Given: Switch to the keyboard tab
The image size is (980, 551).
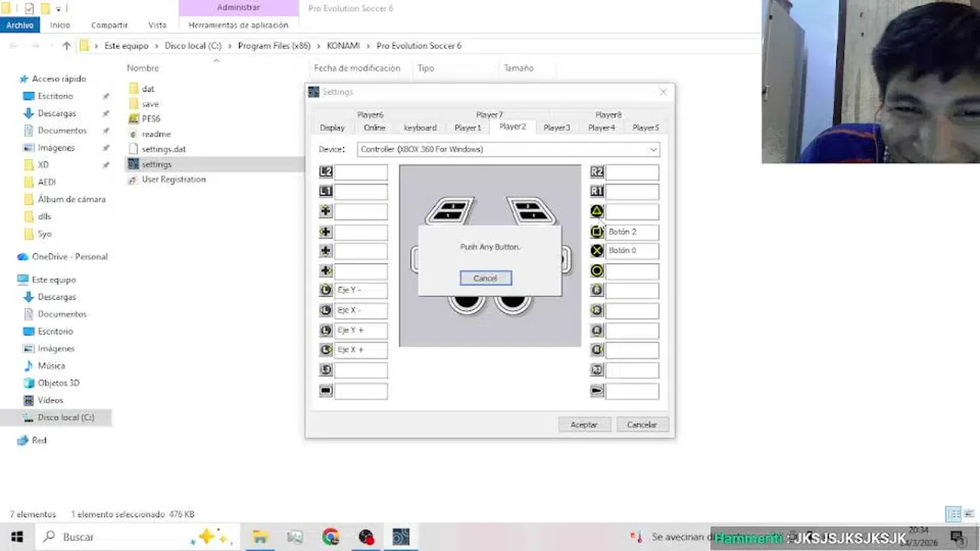Looking at the screenshot, I should pos(420,128).
